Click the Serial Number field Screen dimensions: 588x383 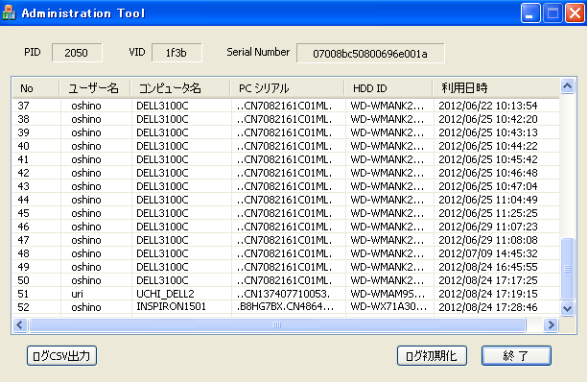(370, 53)
